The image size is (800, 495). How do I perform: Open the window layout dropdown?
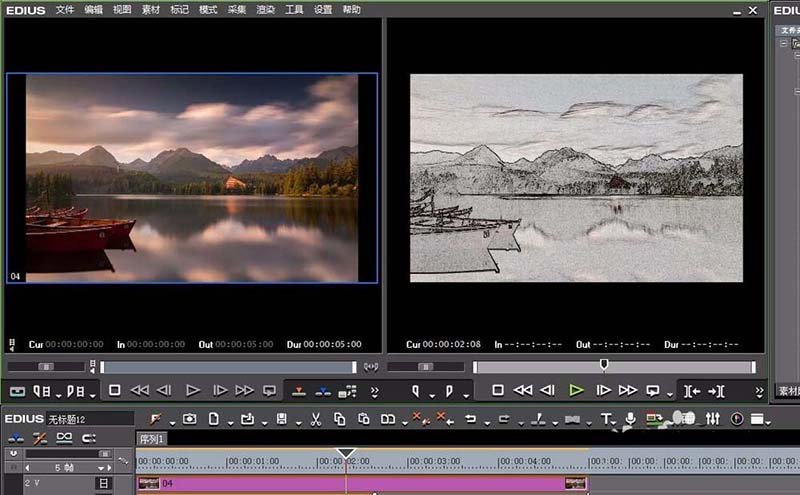[769, 423]
